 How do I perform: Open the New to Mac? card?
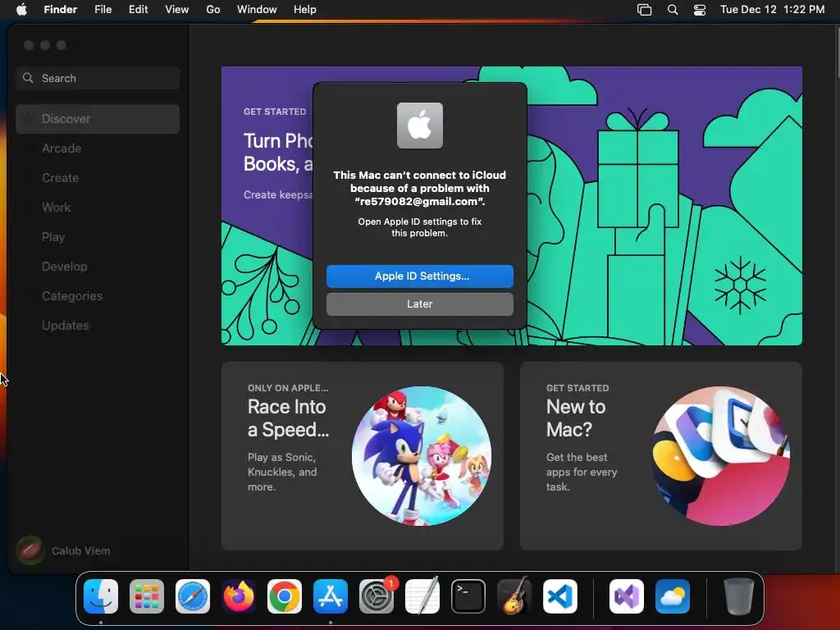(661, 456)
